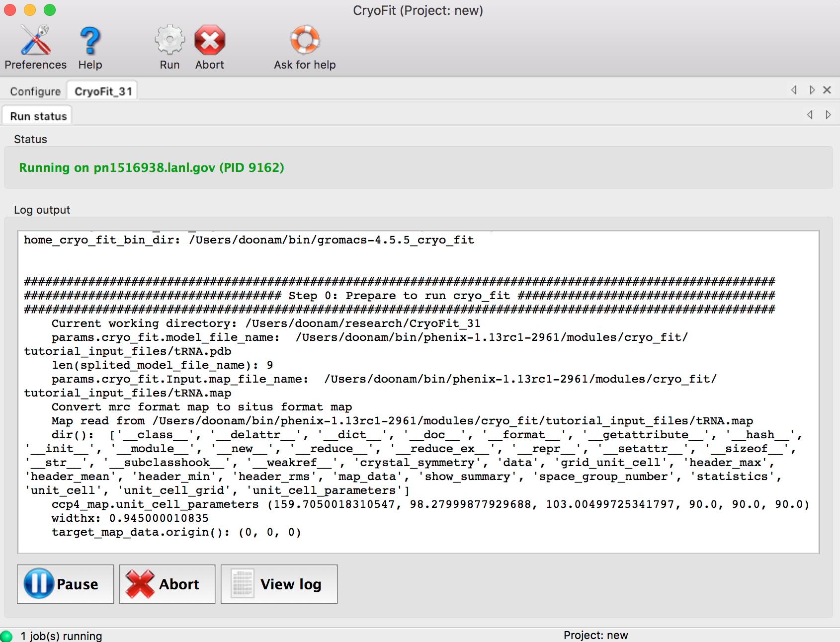Click the forward arrow beside Run status
840x642 pixels.
click(828, 115)
